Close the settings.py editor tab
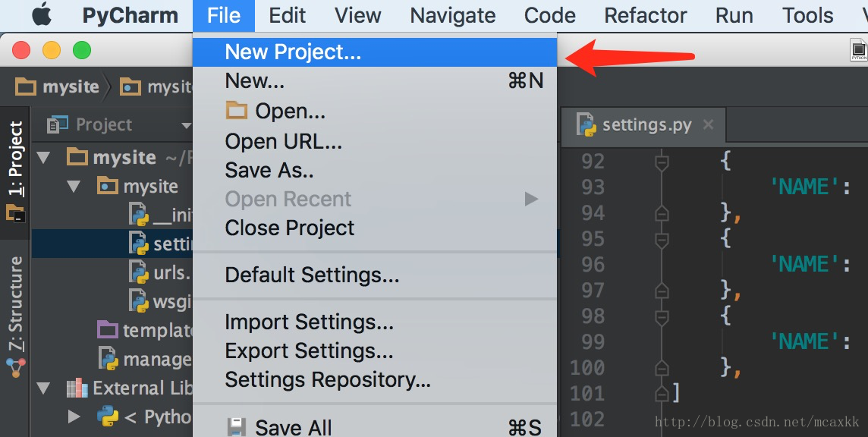The image size is (868, 437). click(x=708, y=124)
